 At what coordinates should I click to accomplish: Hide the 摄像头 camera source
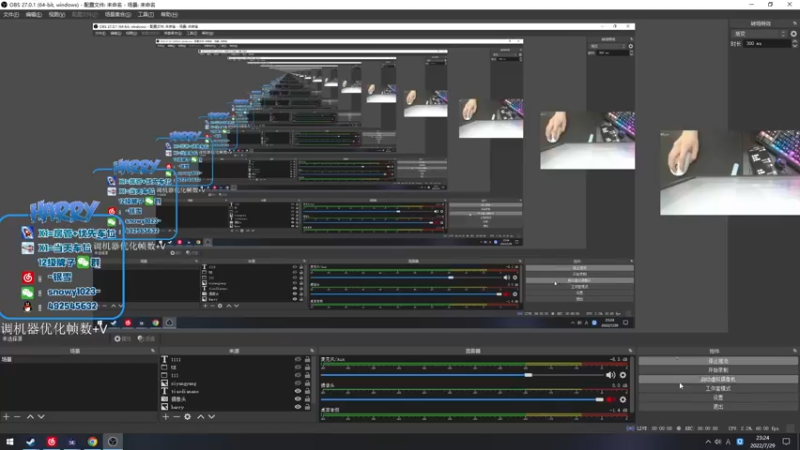tap(298, 399)
